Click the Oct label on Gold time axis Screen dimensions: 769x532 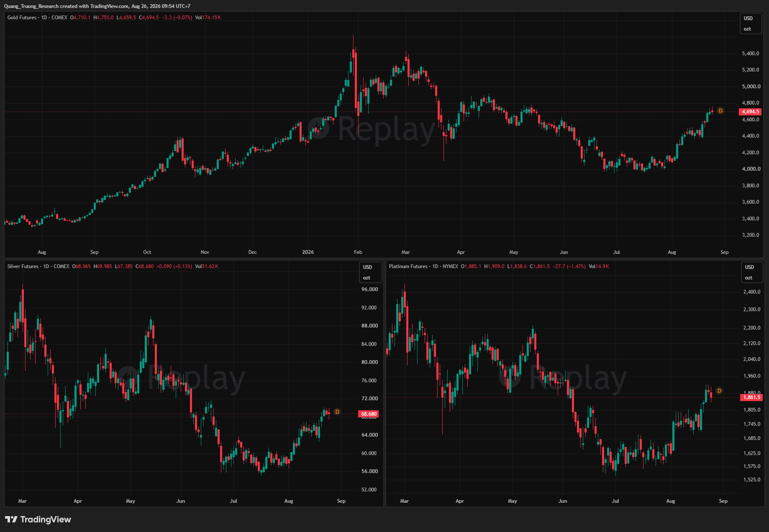[147, 252]
